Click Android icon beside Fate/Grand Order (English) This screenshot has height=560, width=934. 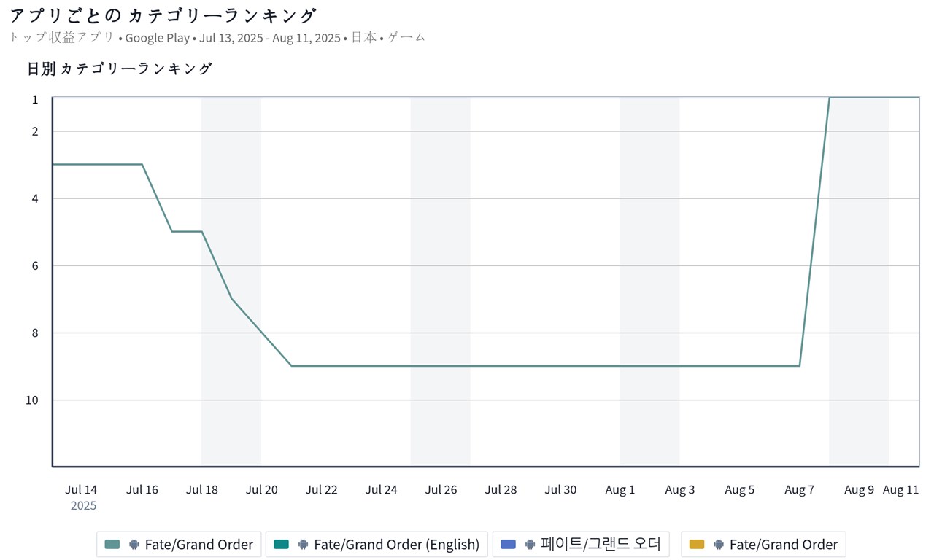click(x=303, y=545)
